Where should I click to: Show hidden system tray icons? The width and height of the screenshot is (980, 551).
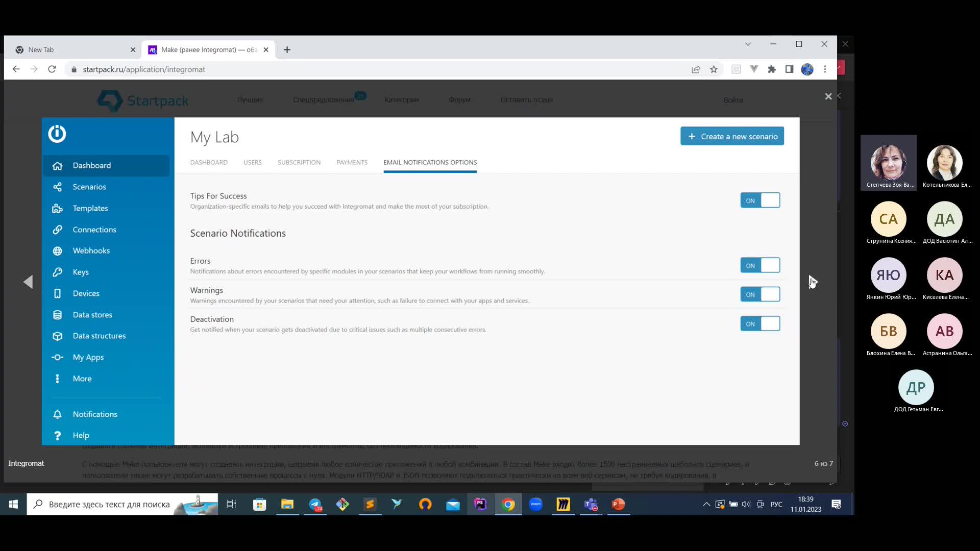(706, 505)
